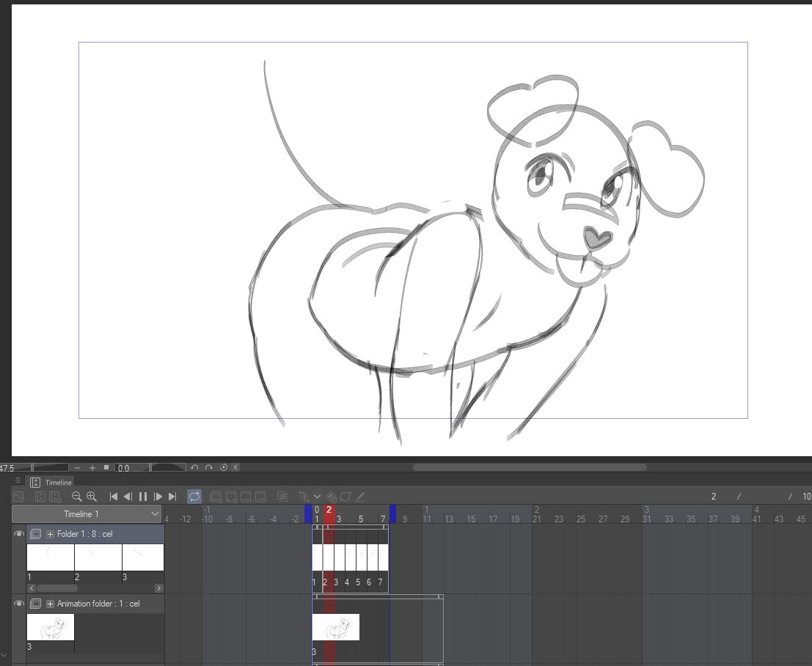The height and width of the screenshot is (666, 812).
Task: Click the fit canvas square button
Action: pos(106,467)
